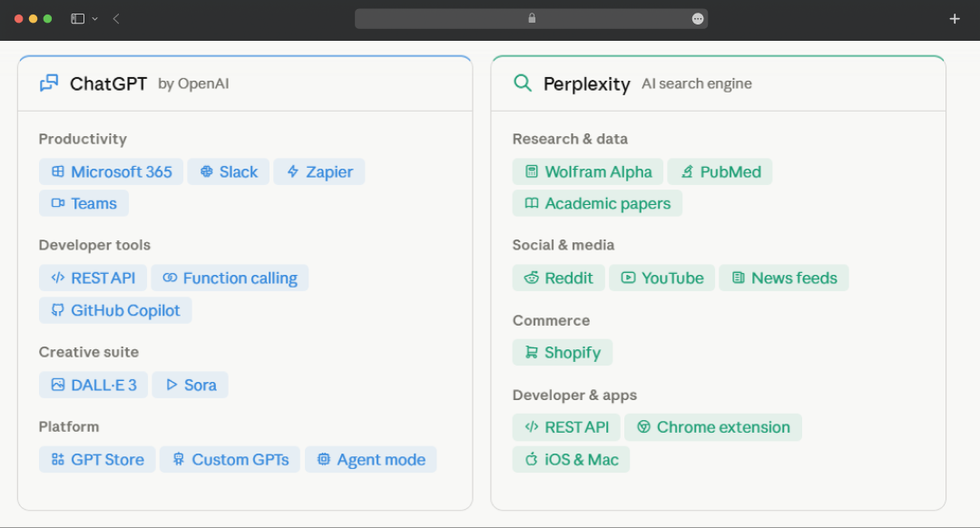Viewport: 980px width, 528px height.
Task: Click the YouTube chip label
Action: click(672, 278)
